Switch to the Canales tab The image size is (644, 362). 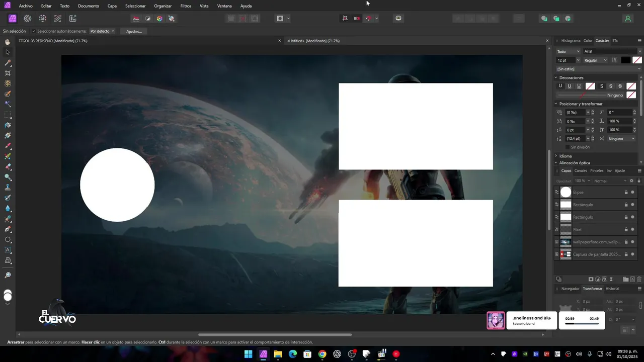[581, 171]
